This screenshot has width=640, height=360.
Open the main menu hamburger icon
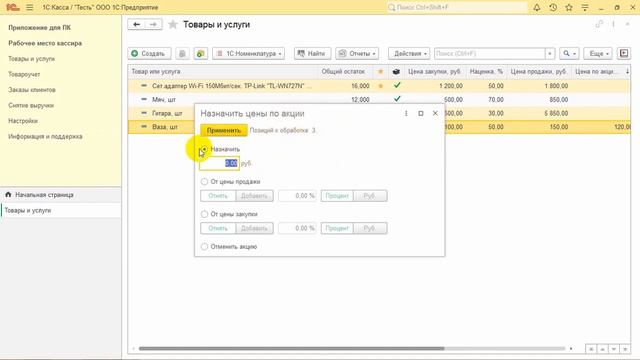click(29, 7)
